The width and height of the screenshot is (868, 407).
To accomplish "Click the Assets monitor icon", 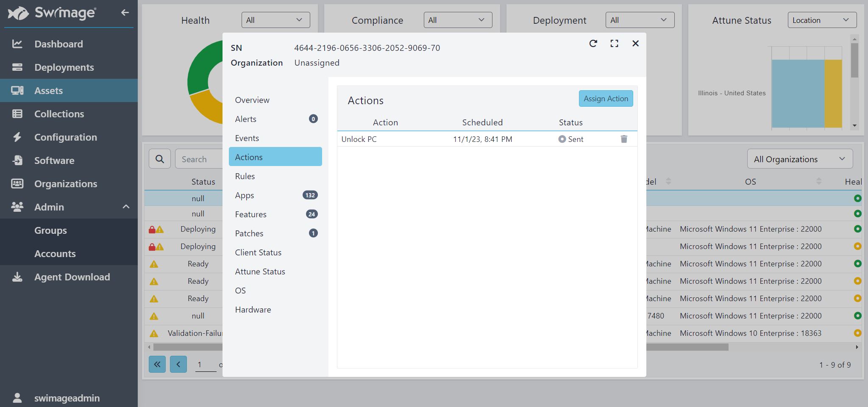I will (17, 90).
